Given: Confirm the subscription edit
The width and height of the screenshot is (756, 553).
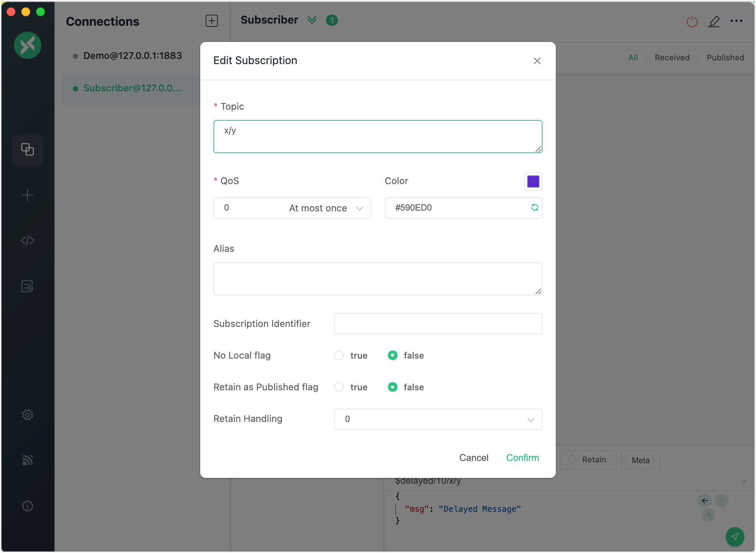Looking at the screenshot, I should click(522, 458).
